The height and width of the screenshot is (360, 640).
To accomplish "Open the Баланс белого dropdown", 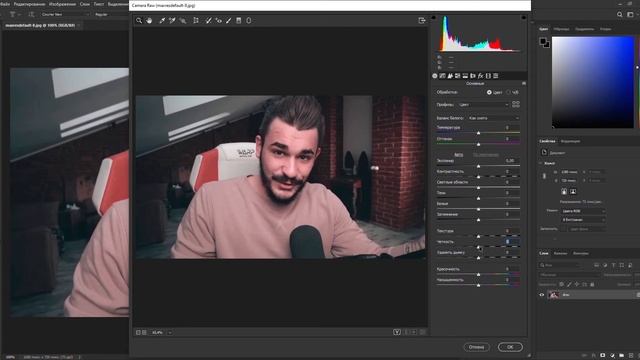I will pyautogui.click(x=493, y=118).
